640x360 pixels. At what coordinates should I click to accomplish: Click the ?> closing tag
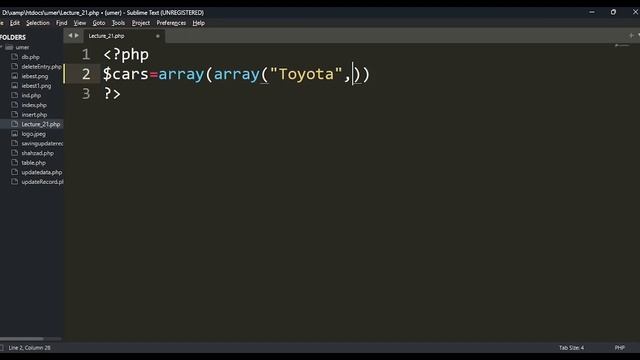click(112, 94)
